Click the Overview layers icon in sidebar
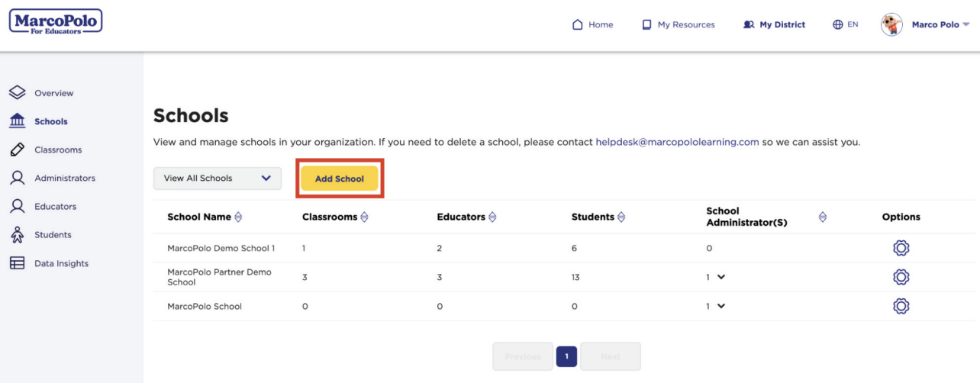The image size is (980, 383). click(17, 92)
